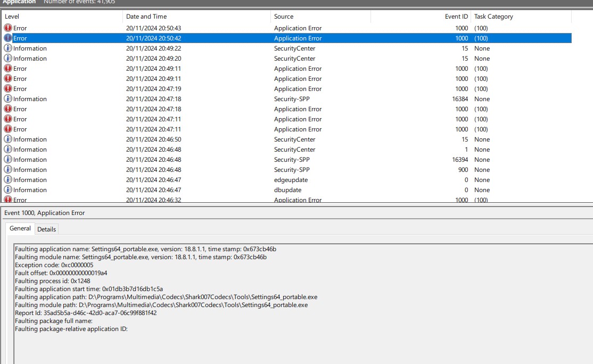This screenshot has height=364, width=593.
Task: Switch to the Details tab
Action: point(46,229)
